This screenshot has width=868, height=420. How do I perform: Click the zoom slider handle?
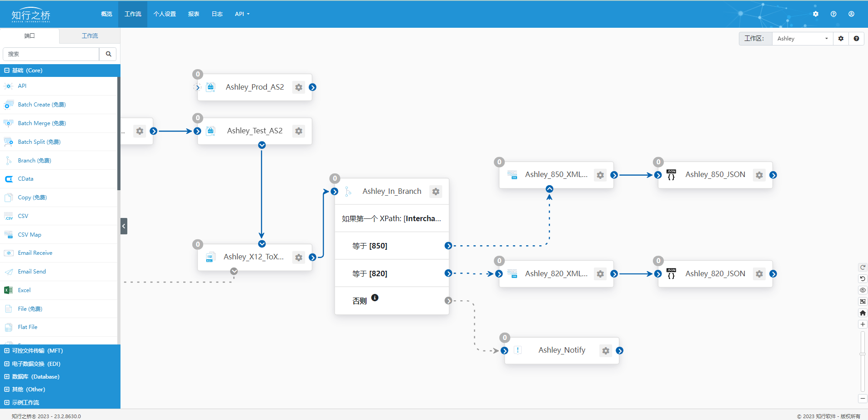[x=863, y=354]
